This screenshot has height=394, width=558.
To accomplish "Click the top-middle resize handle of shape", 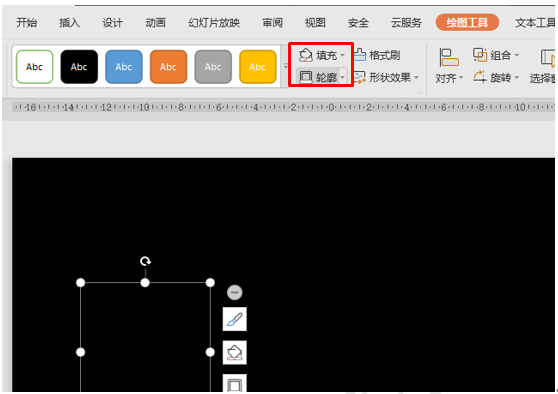I will point(145,283).
